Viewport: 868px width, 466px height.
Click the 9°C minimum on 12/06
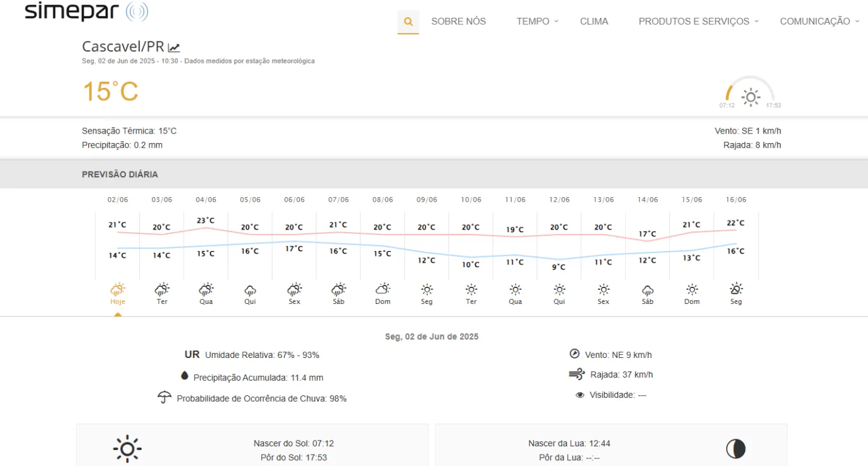559,267
